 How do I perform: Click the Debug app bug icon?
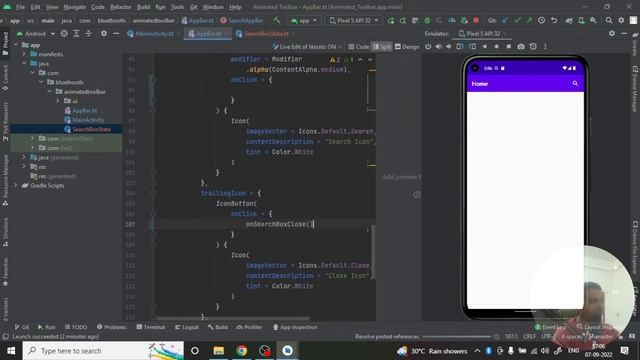pyautogui.click(x=427, y=20)
